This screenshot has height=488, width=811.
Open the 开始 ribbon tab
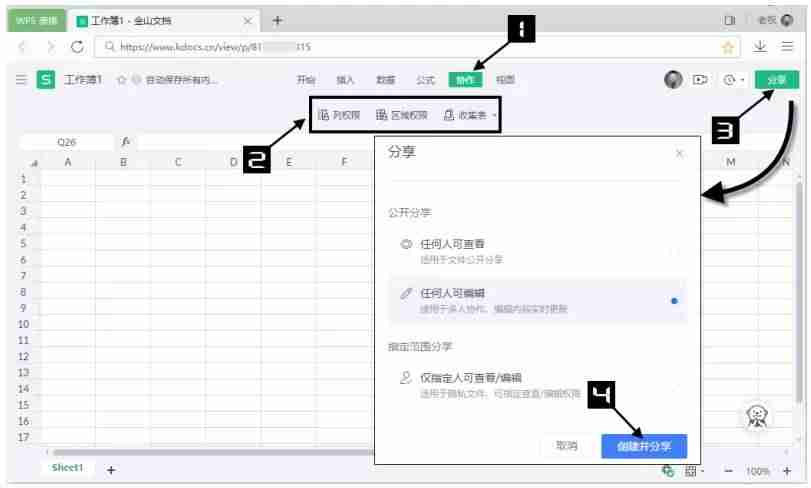click(306, 80)
